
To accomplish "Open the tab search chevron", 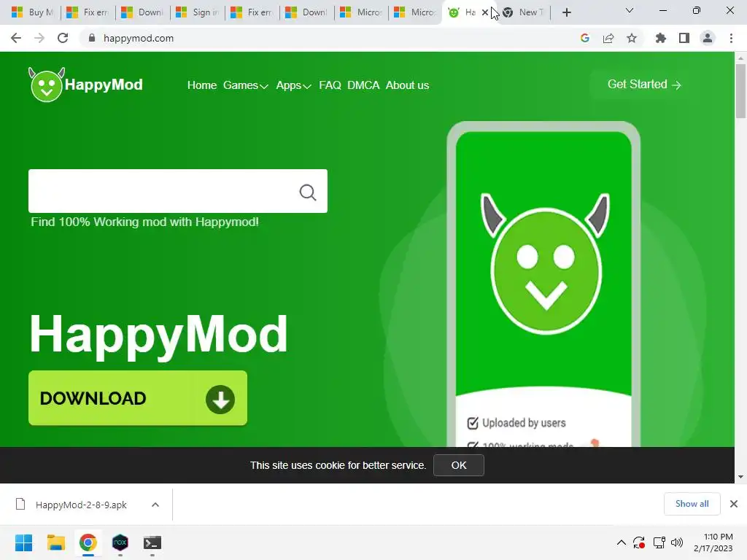I will 630,10.
